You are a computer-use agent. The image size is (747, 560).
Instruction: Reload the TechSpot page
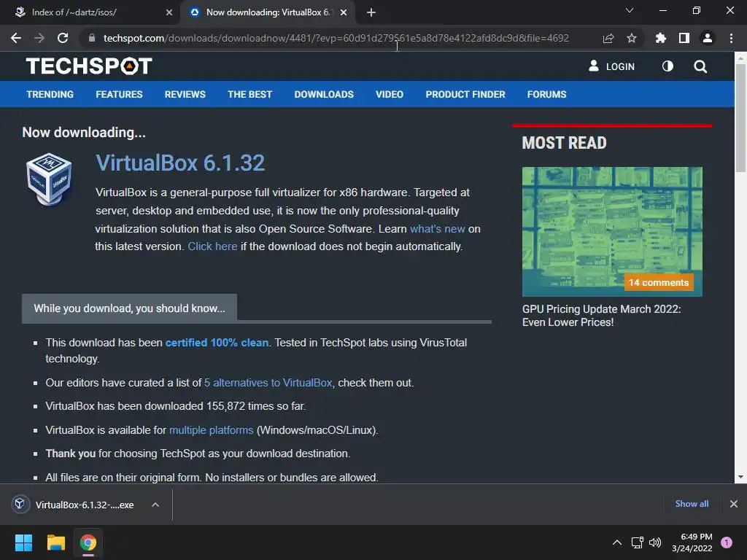63,38
